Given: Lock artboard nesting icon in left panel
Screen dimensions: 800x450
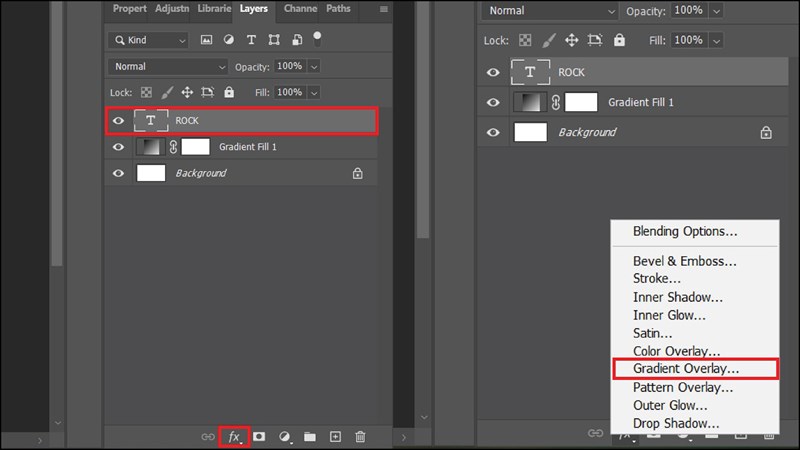Looking at the screenshot, I should pyautogui.click(x=208, y=92).
